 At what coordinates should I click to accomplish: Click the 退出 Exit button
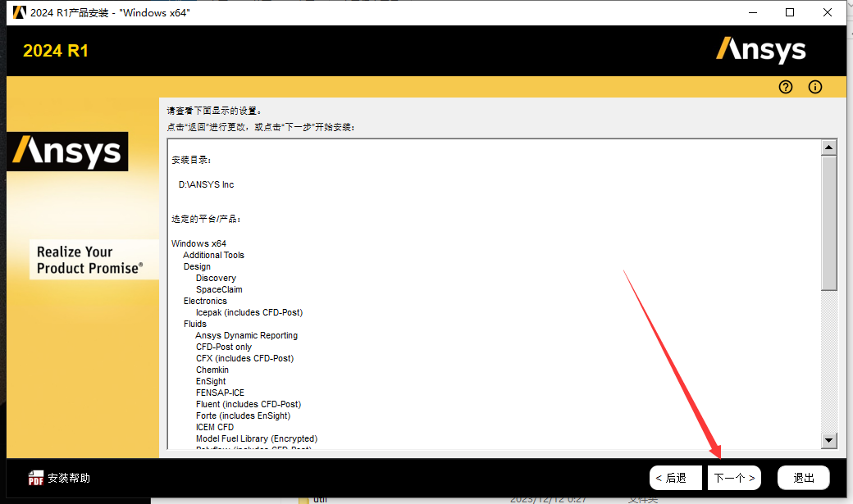click(803, 477)
